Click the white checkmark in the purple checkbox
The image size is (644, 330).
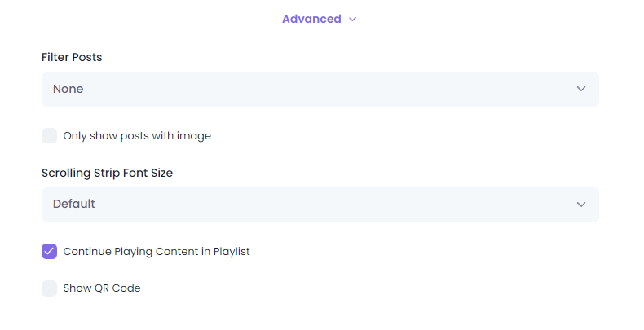click(49, 251)
